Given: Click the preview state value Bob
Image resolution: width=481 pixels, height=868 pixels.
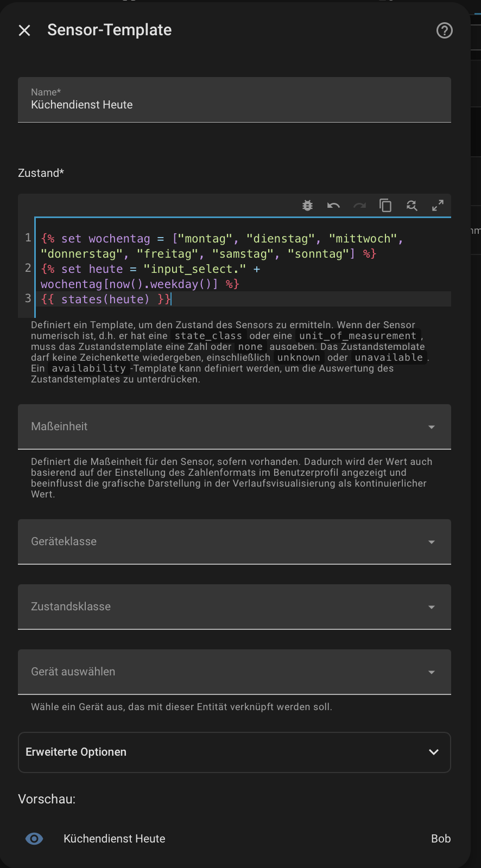Looking at the screenshot, I should tap(440, 839).
